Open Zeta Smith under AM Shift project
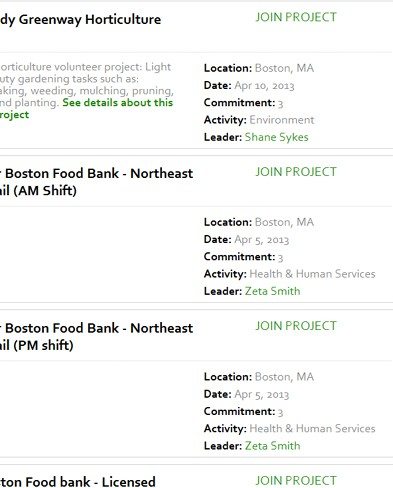 (x=272, y=291)
